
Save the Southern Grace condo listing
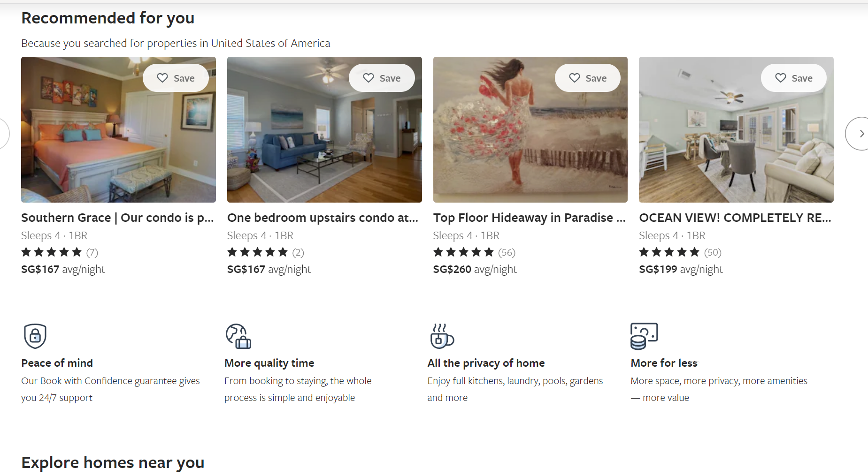176,78
